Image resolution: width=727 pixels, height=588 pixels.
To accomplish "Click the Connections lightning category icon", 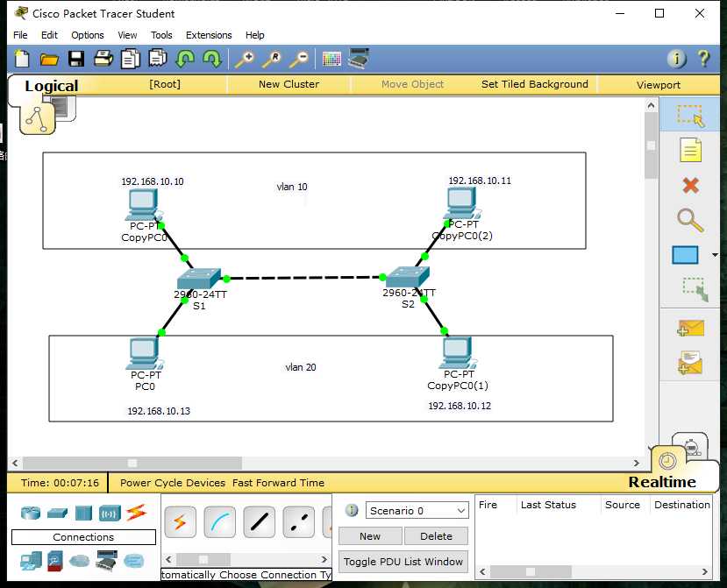I will 136,512.
